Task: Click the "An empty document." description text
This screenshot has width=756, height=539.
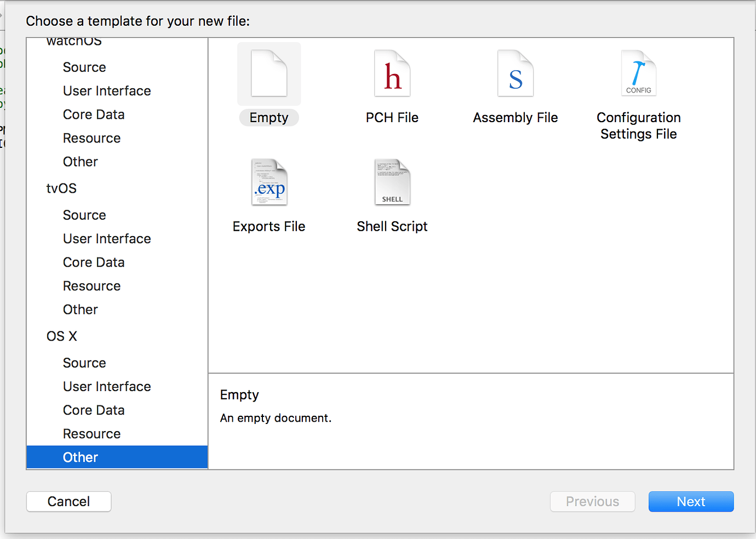Action: point(276,418)
